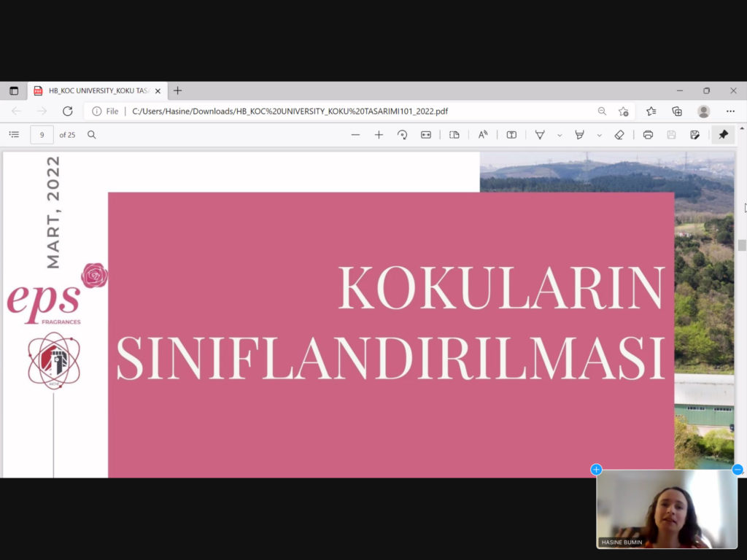Open a new browser tab
The width and height of the screenshot is (747, 560).
(x=177, y=91)
